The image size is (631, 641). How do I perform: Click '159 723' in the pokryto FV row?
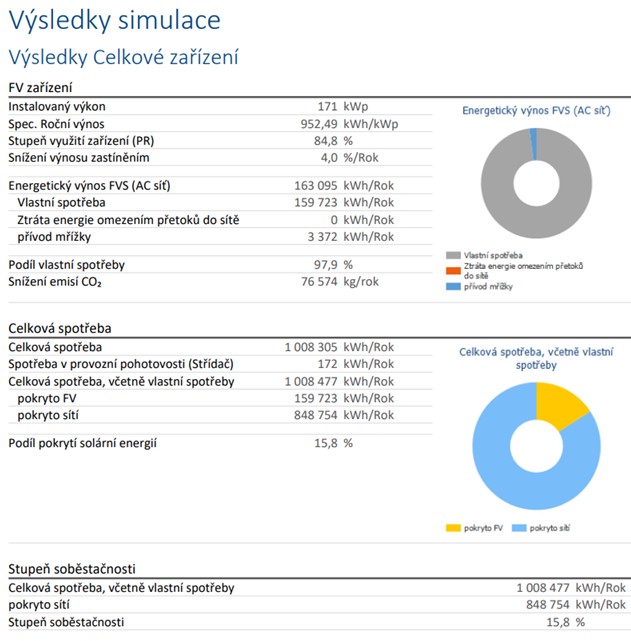coord(316,398)
